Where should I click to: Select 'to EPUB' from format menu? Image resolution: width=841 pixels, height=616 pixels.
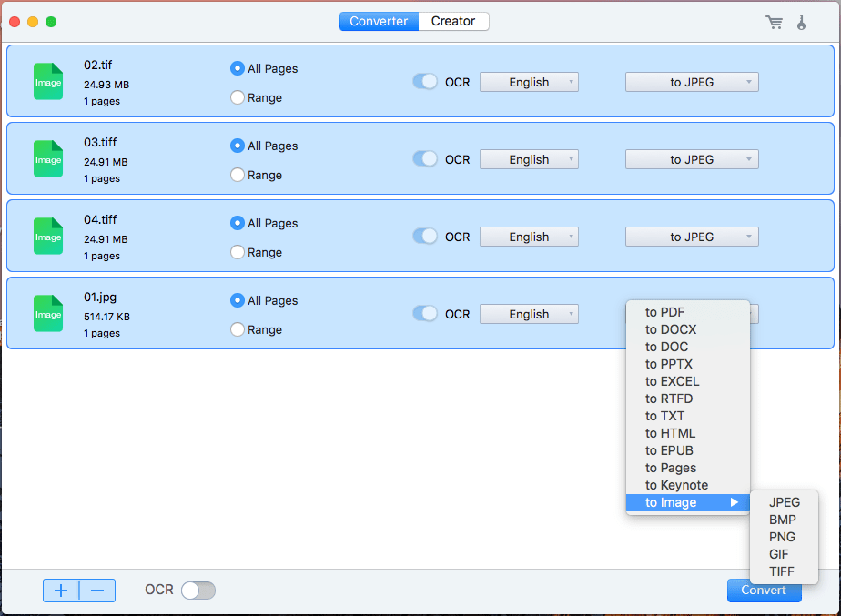687,450
